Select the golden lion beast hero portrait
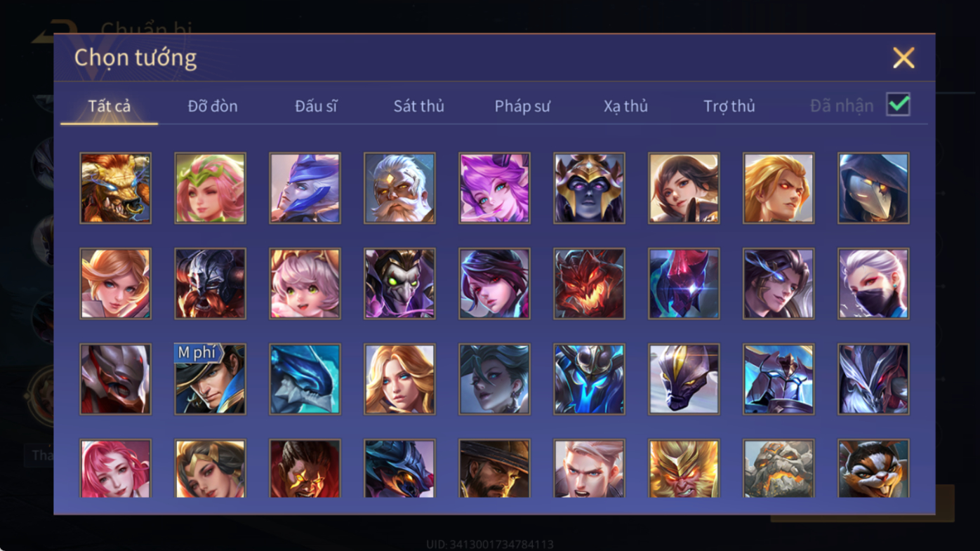The width and height of the screenshot is (980, 551). 115,188
